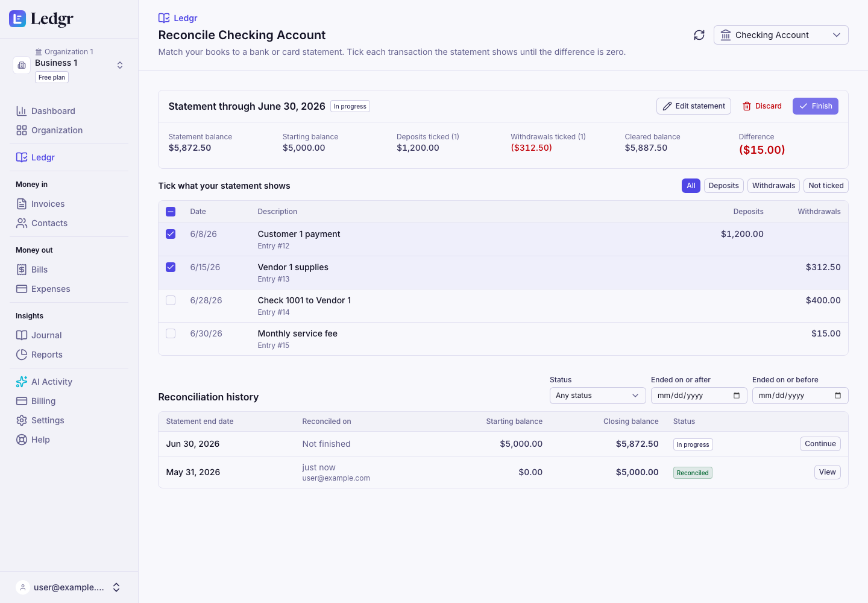This screenshot has height=603, width=868.
Task: Click the Difference value ($15.00)
Action: [762, 150]
